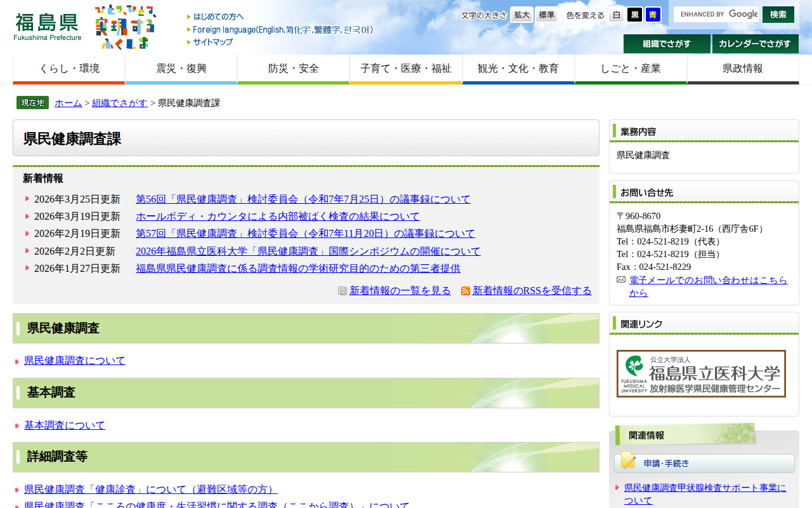Switch page color to 青 (blue)
812x508 pixels.
coord(653,14)
